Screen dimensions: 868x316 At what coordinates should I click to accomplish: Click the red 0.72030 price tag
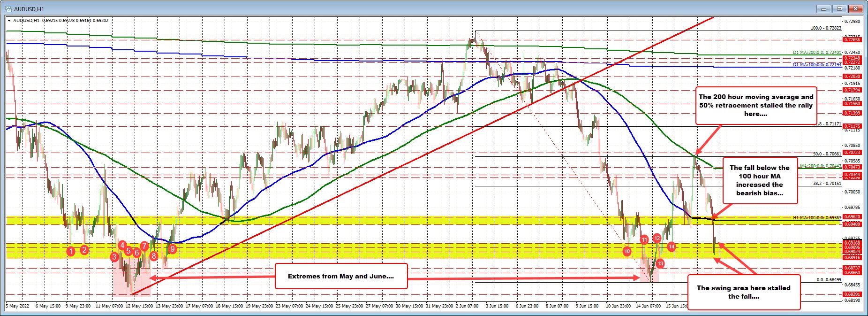[x=852, y=76]
